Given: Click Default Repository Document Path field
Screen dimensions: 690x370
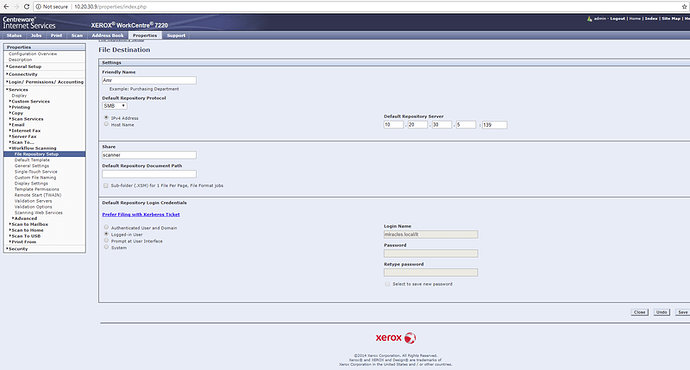Looking at the screenshot, I should (x=149, y=174).
